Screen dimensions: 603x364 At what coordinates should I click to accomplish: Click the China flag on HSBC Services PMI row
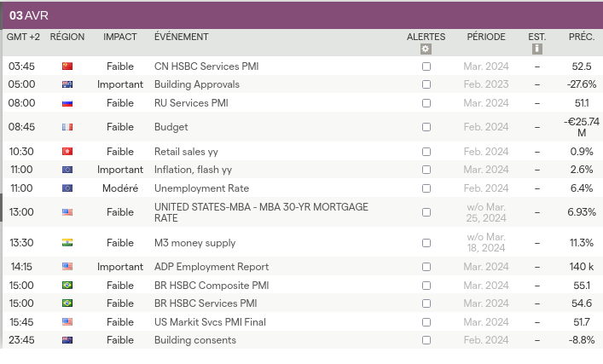[67, 66]
